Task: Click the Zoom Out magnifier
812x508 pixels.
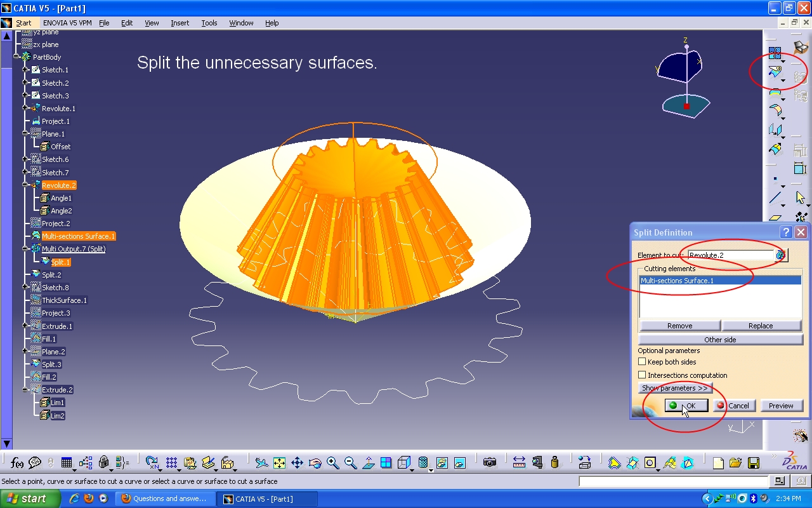Action: pos(350,463)
